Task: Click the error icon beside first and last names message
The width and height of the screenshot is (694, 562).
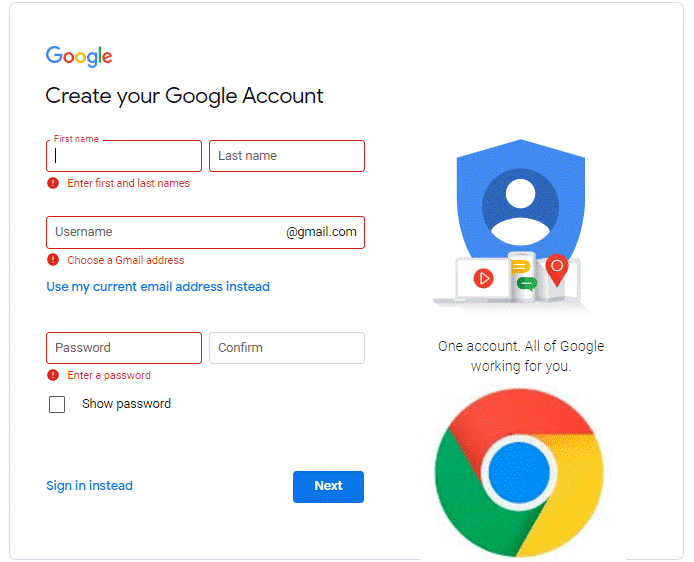Action: [x=53, y=183]
